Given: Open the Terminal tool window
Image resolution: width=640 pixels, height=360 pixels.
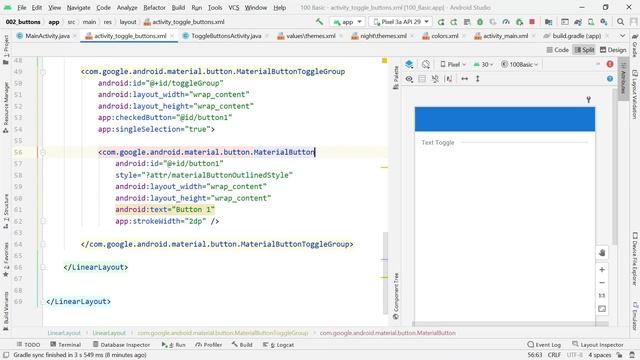Looking at the screenshot, I should [x=66, y=344].
